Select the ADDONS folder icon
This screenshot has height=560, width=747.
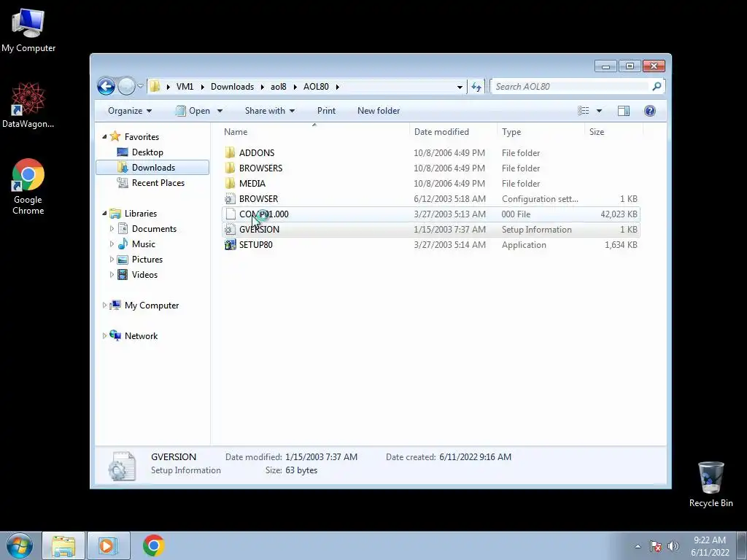tap(230, 152)
